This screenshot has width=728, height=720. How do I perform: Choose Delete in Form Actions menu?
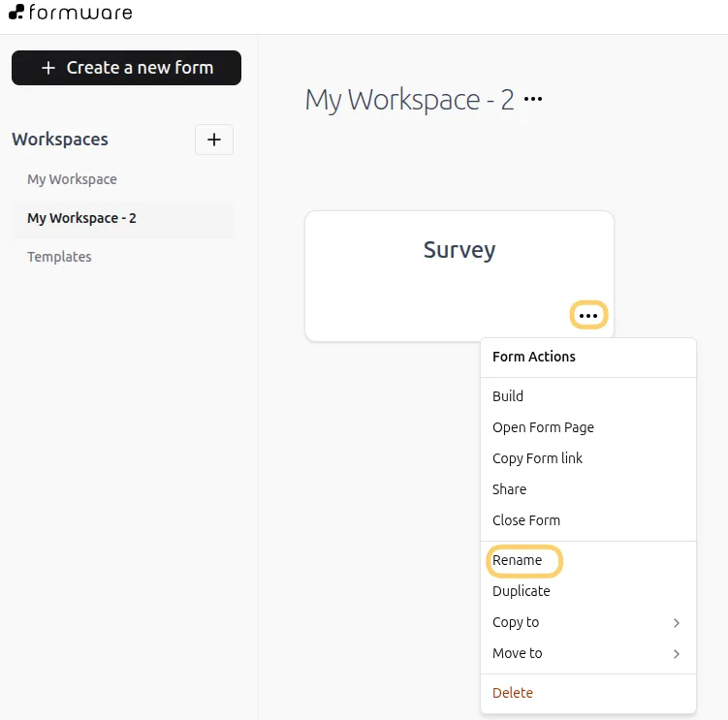(513, 693)
